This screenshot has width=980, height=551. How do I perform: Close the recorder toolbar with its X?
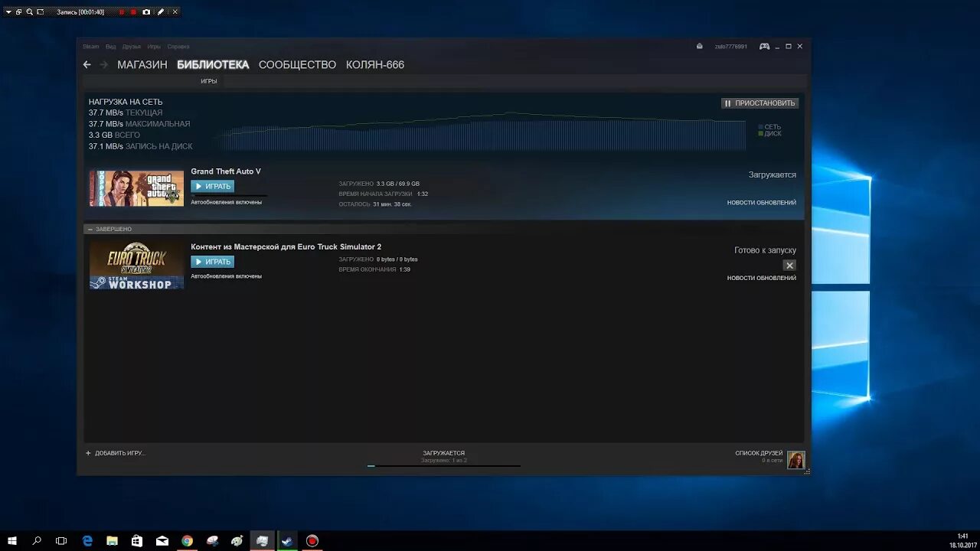tap(175, 12)
